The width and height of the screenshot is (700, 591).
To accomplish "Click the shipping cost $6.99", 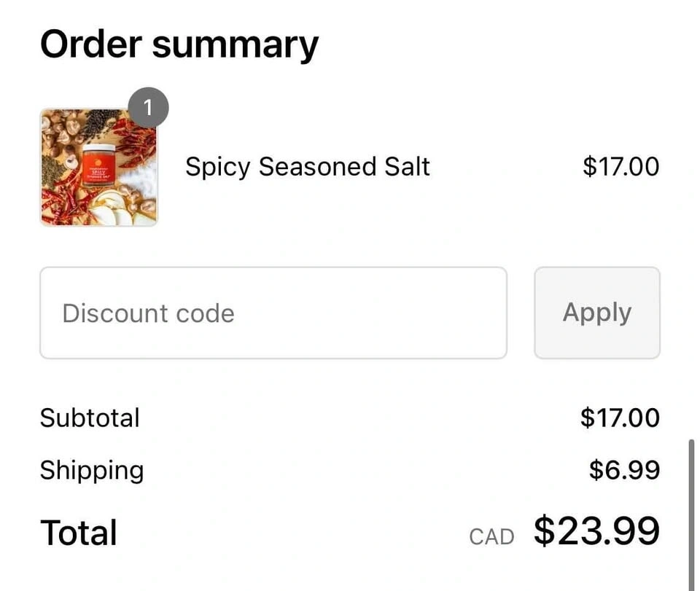I will 624,470.
